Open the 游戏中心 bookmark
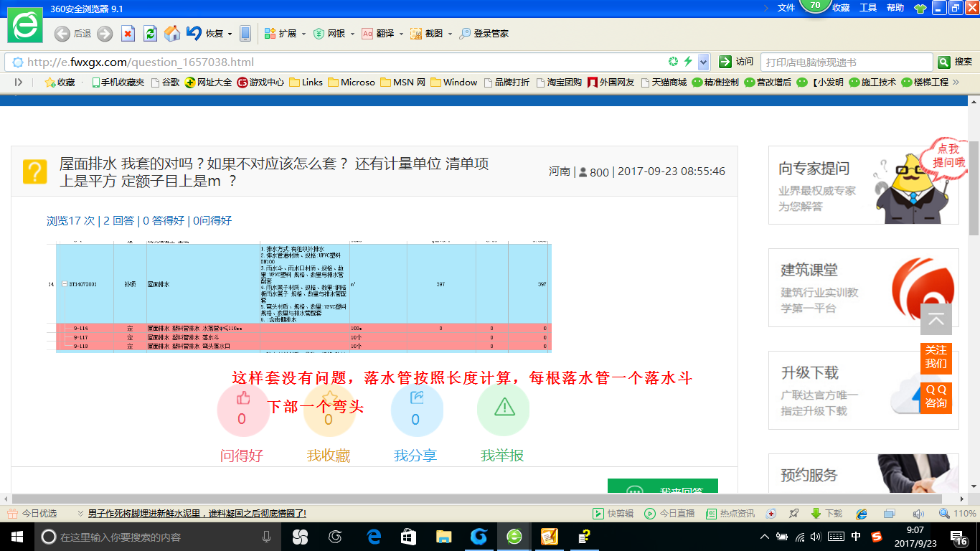Image resolution: width=980 pixels, height=551 pixels. tap(260, 83)
